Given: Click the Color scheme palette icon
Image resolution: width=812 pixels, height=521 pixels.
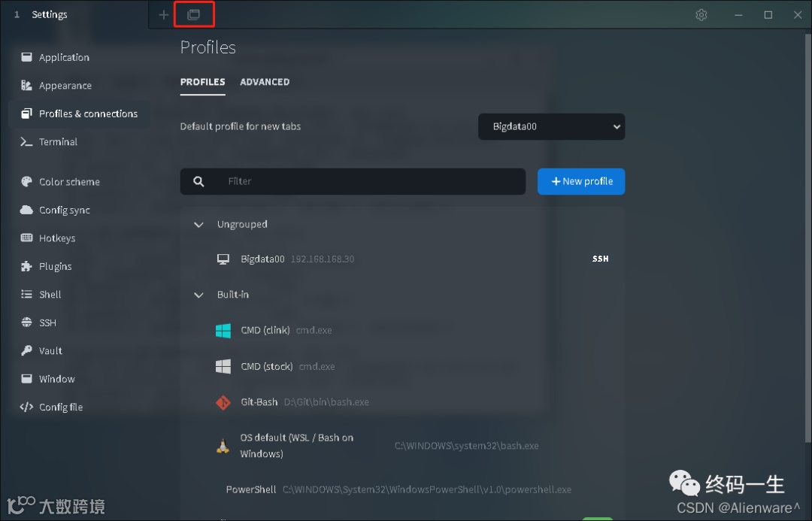Looking at the screenshot, I should pos(26,181).
